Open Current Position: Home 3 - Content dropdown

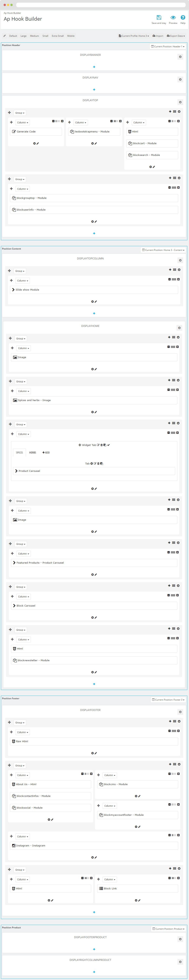163,250
